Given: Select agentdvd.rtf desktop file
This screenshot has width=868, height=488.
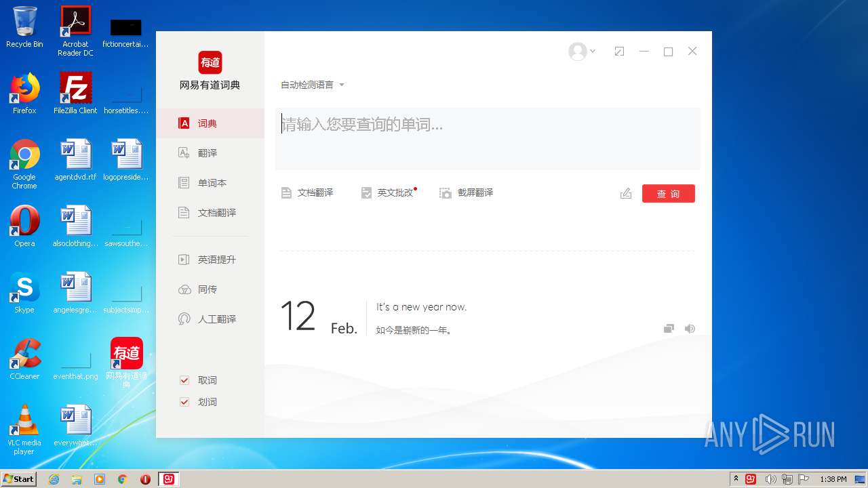Looking at the screenshot, I should coord(76,160).
